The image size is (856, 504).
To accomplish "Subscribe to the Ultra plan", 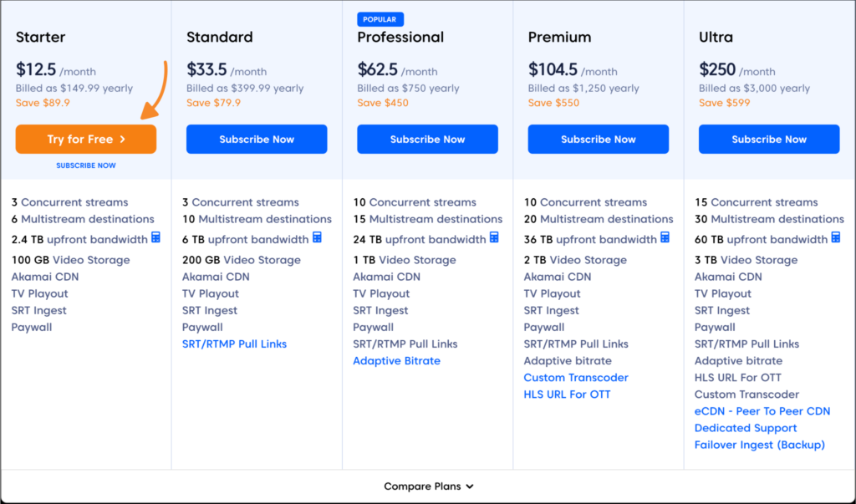I will coord(769,140).
